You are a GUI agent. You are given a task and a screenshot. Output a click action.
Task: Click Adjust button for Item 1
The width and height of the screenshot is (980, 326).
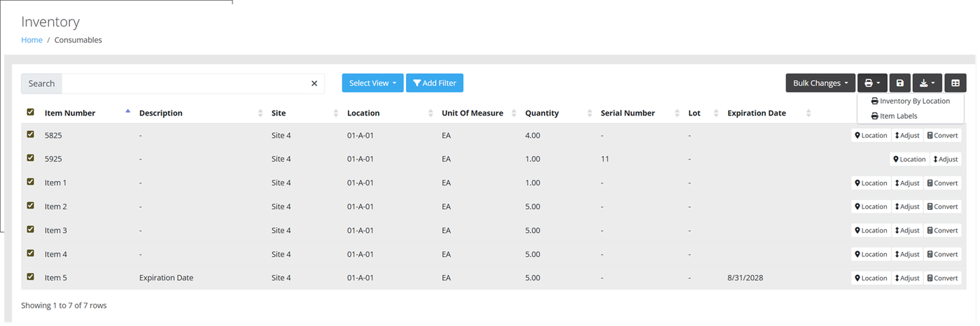click(907, 183)
